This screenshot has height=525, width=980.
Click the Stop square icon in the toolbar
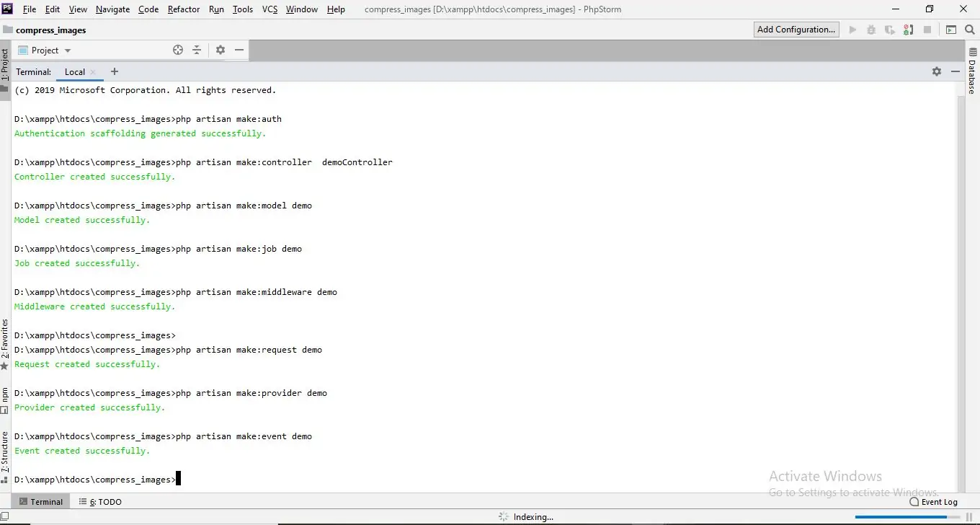(927, 30)
